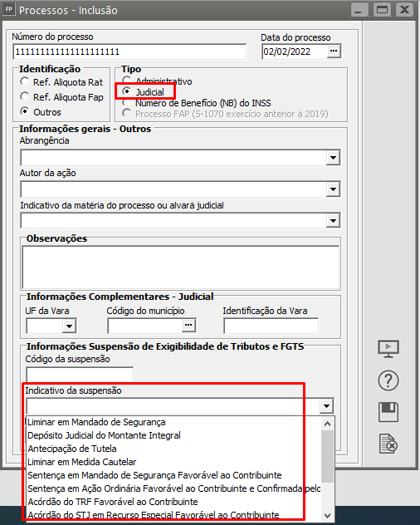Click scroll down arrow in suspension list
The width and height of the screenshot is (420, 525).
coord(328,516)
